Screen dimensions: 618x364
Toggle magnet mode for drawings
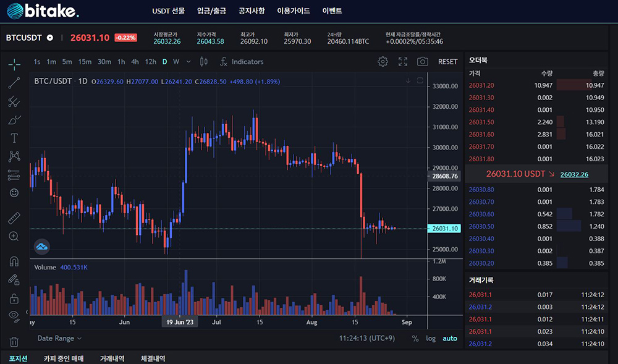[14, 261]
